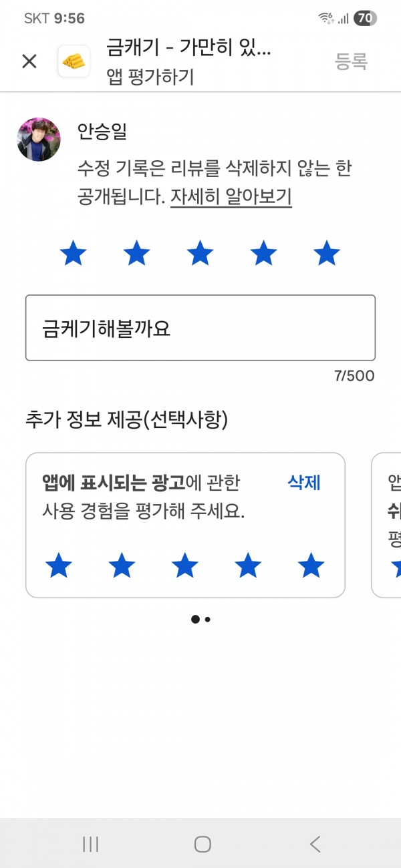Open the 자세히 알아보기 link
Screen dimensions: 401x868
231,197
